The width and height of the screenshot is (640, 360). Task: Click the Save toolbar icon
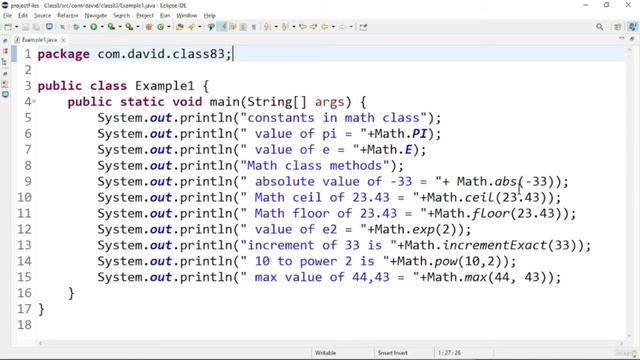click(25, 27)
